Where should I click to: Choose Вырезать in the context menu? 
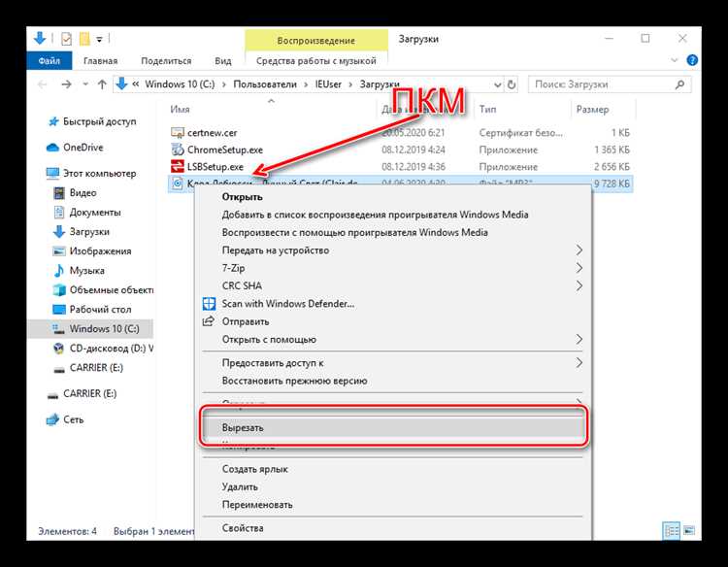tap(394, 428)
